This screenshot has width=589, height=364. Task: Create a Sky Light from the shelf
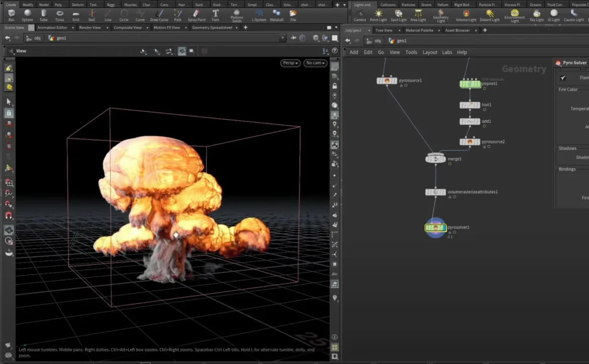coord(537,14)
